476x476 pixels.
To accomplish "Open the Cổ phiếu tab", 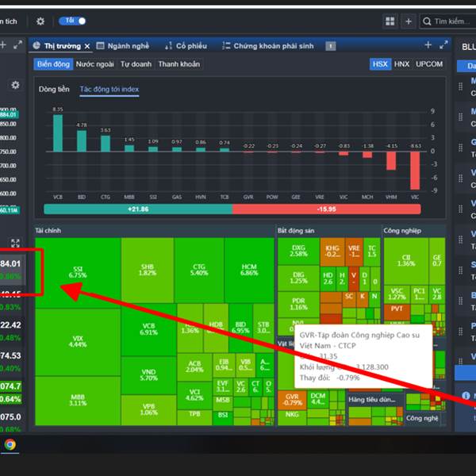I will pyautogui.click(x=186, y=46).
